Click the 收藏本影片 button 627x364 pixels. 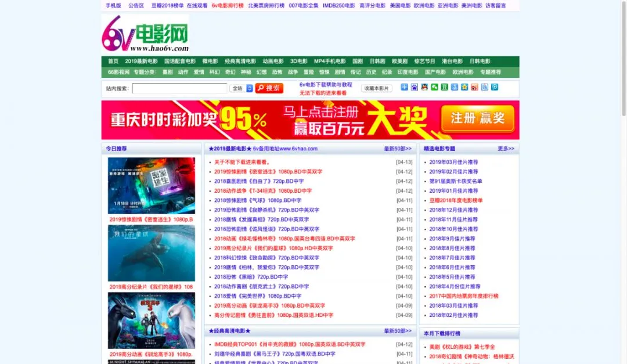[376, 88]
